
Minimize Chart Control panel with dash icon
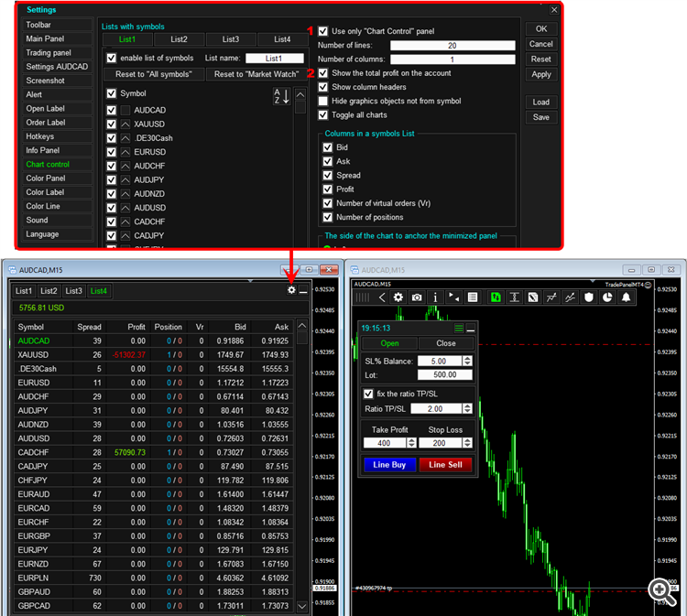point(303,291)
